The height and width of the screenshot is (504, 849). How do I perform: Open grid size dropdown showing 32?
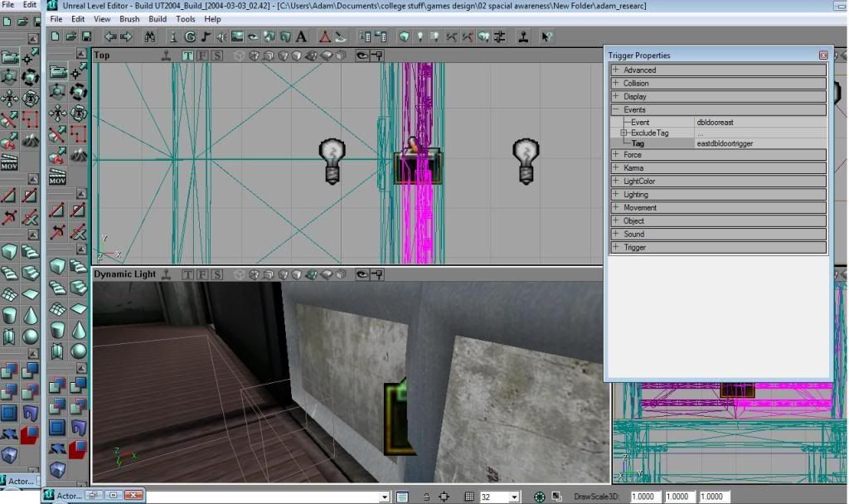(x=514, y=497)
